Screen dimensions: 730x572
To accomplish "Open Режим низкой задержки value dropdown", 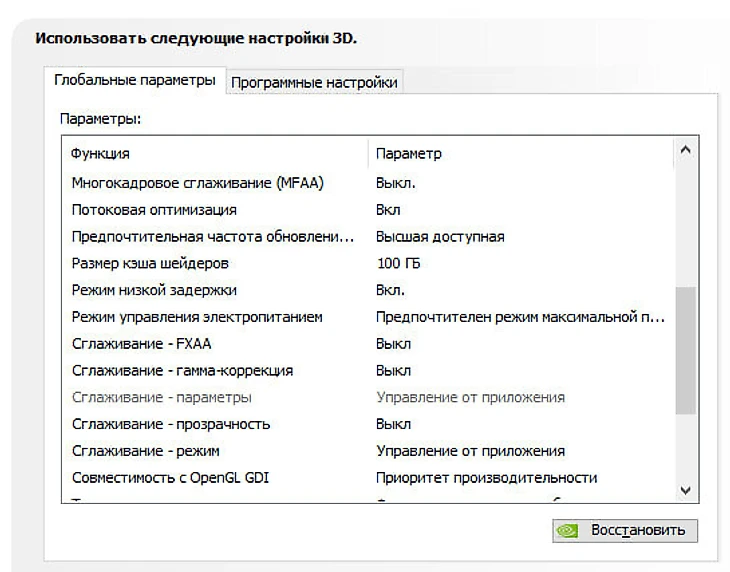I will coord(390,290).
